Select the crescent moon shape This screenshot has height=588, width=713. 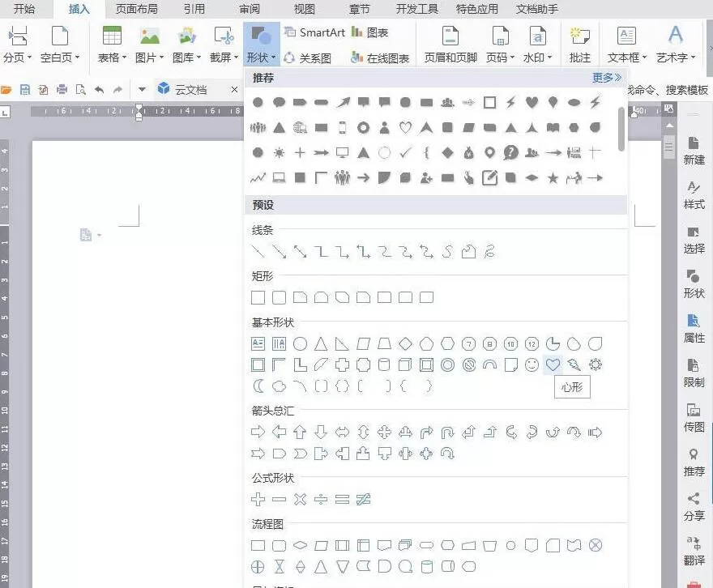[x=258, y=386]
